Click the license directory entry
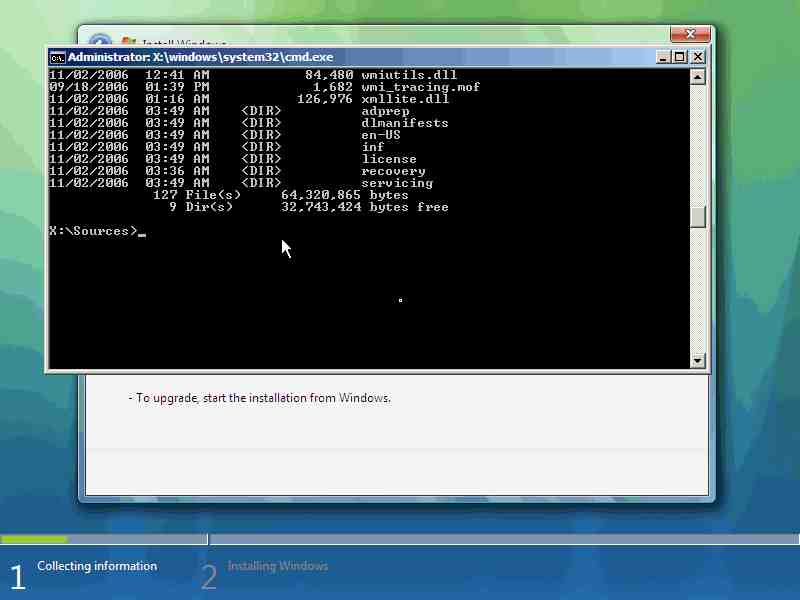This screenshot has height=600, width=800. click(x=389, y=159)
